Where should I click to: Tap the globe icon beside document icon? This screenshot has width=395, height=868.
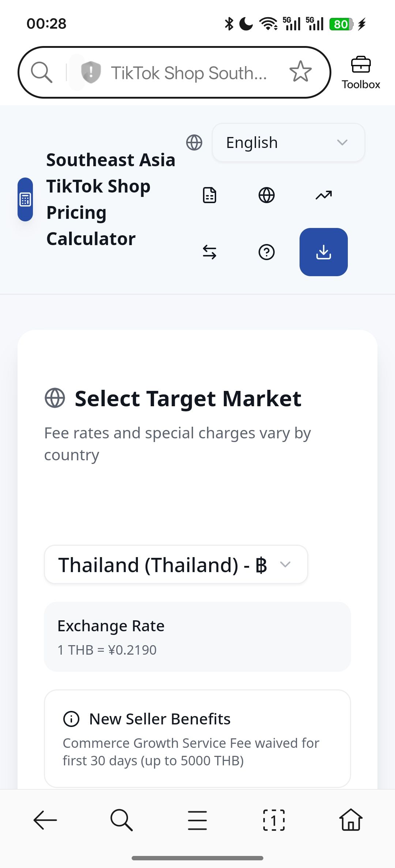(267, 195)
